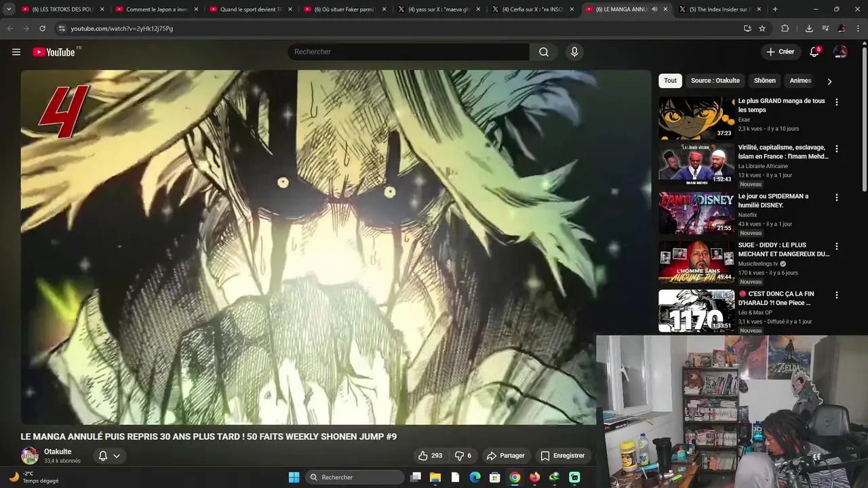Open options for 'Le jour ou SPIDERMAN' video
Viewport: 868px width, 488px height.
pyautogui.click(x=836, y=197)
